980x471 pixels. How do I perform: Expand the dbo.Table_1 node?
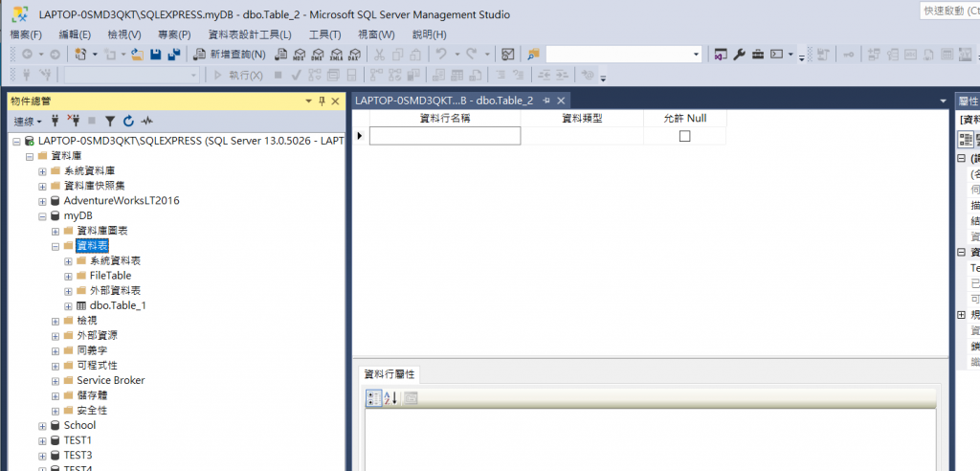click(69, 306)
